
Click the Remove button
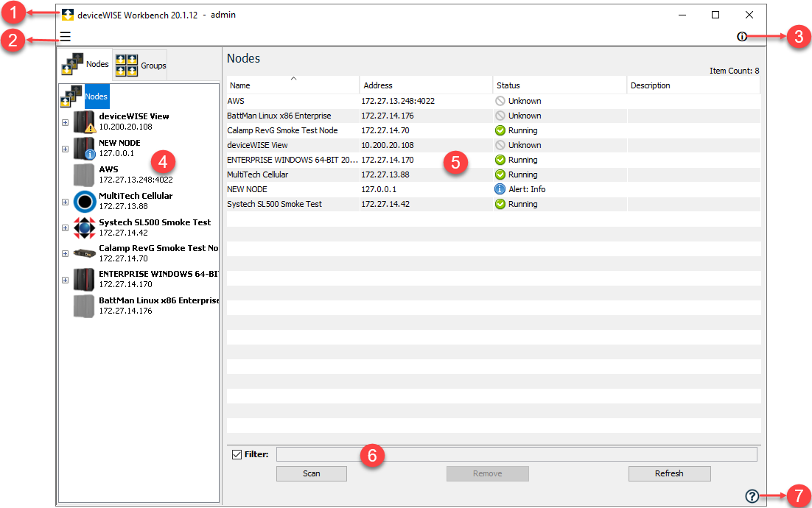coord(488,473)
